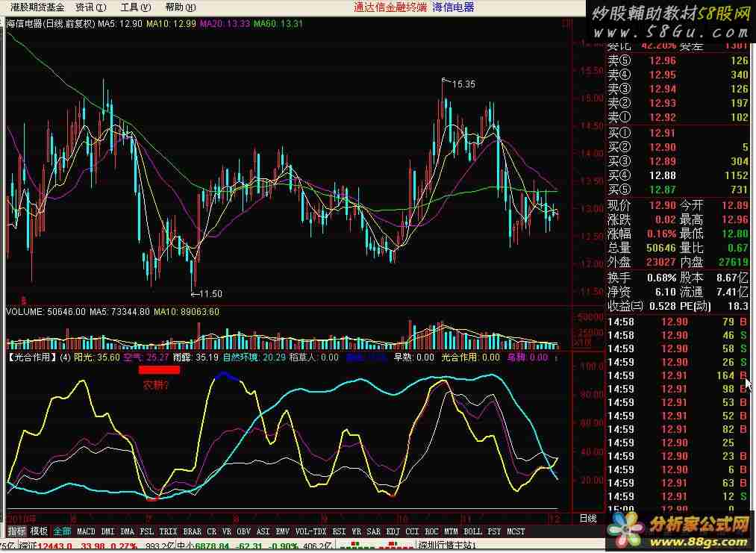Switch the sub-chart to PSY indicator
The image size is (756, 553).
pos(494,531)
